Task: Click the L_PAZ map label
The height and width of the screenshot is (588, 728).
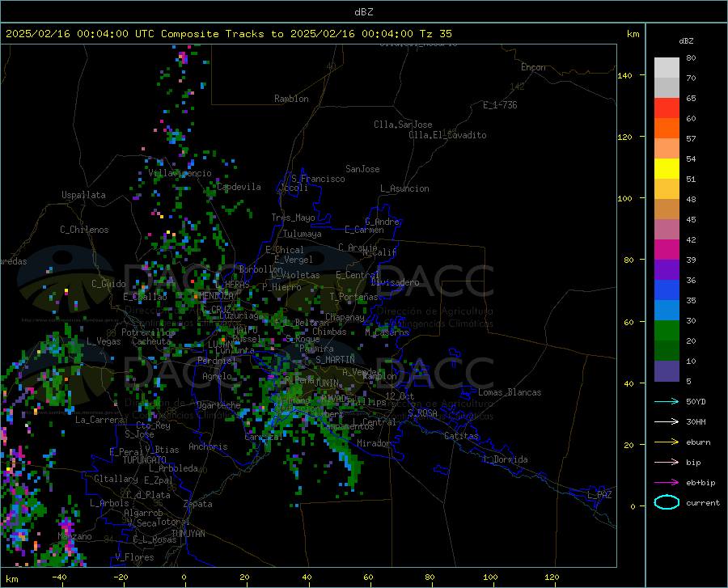Action: tap(599, 495)
